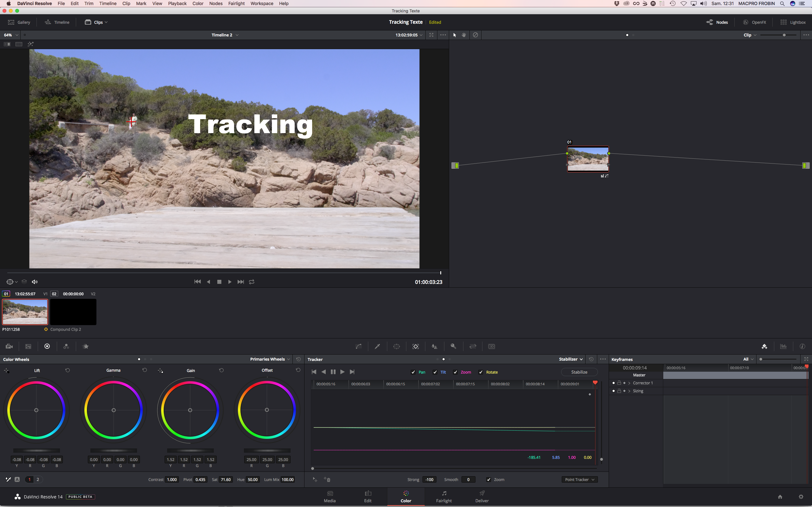
Task: Click the Stabilize button
Action: click(579, 372)
